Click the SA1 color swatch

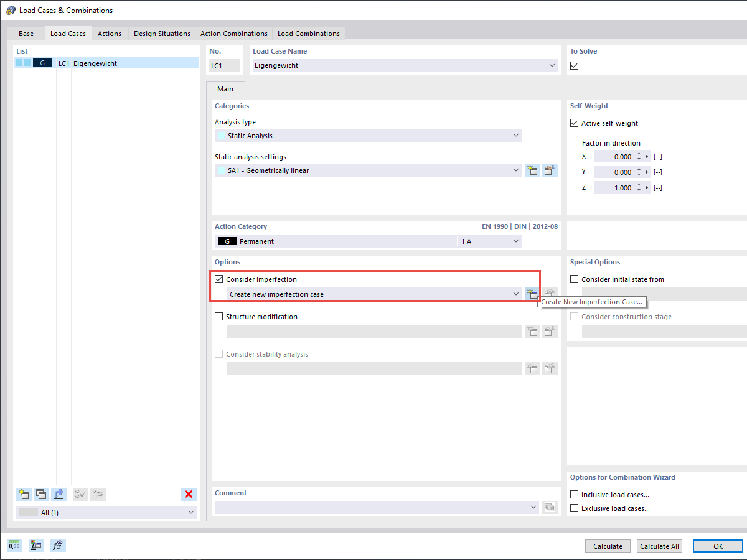[x=221, y=170]
